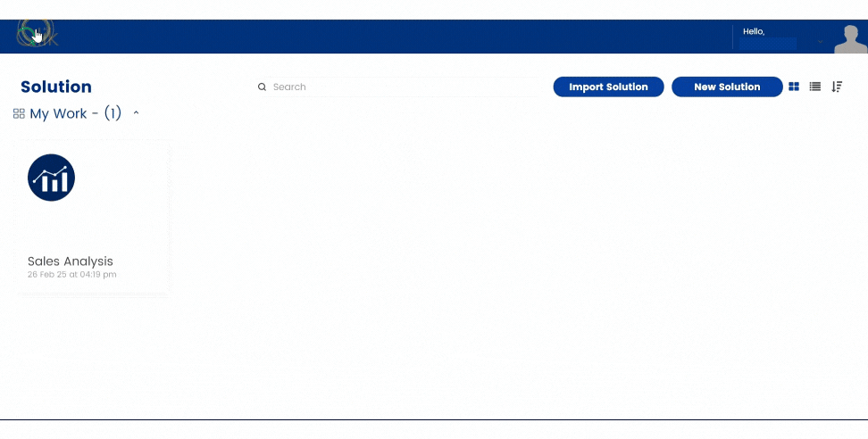
Task: Switch to list view layout
Action: [815, 87]
